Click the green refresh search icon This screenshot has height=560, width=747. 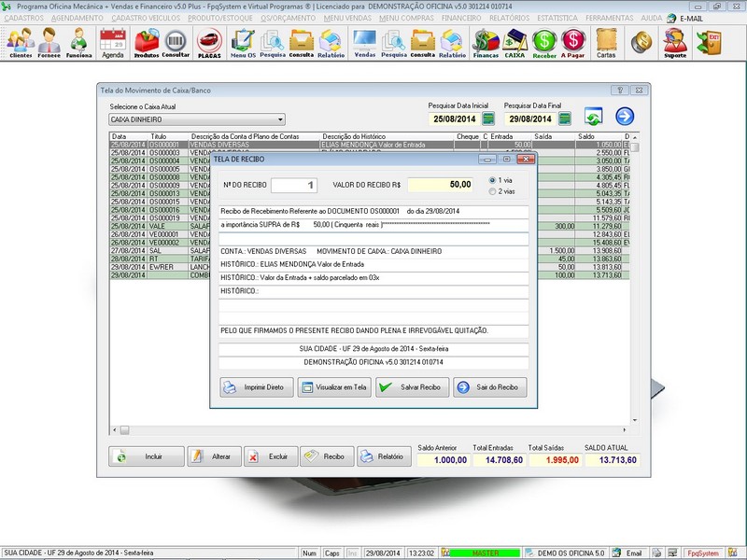[x=593, y=117]
